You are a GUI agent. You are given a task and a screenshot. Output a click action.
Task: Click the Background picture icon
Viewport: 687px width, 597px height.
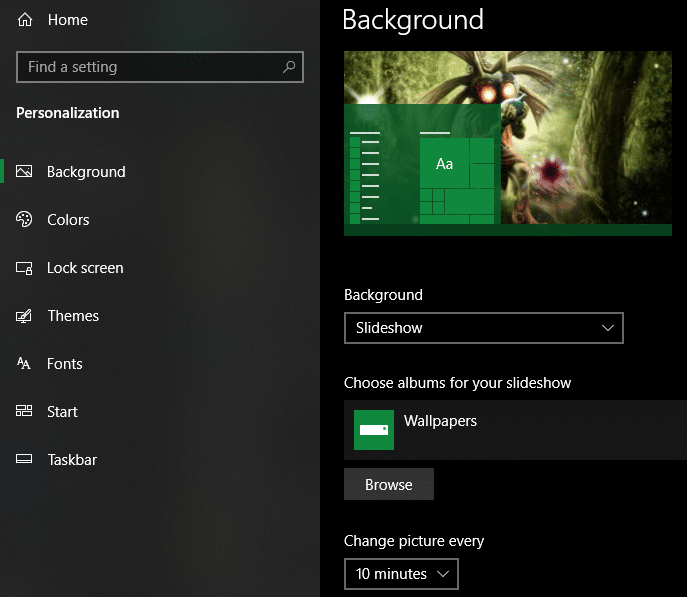point(24,171)
